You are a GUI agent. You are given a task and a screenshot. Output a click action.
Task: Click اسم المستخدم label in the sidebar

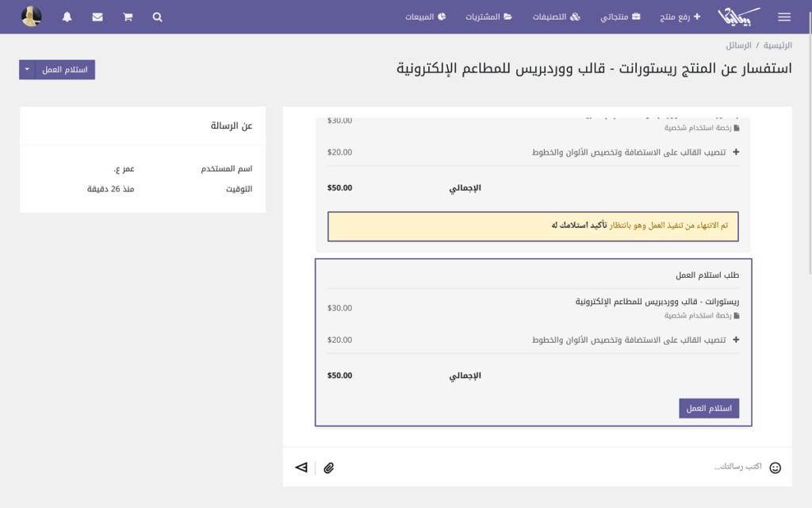pos(226,168)
